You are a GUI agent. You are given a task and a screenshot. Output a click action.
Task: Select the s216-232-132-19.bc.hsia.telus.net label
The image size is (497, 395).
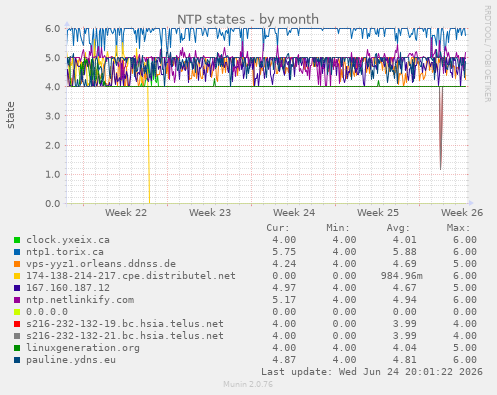(125, 324)
